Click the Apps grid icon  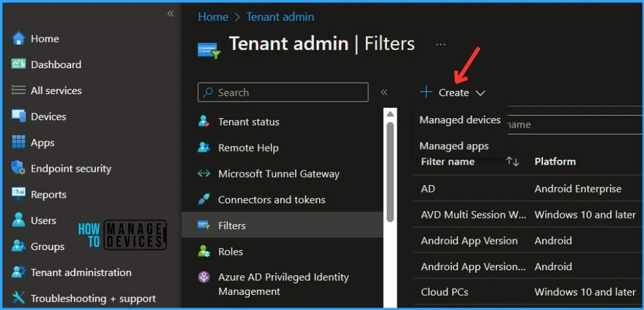click(x=18, y=142)
